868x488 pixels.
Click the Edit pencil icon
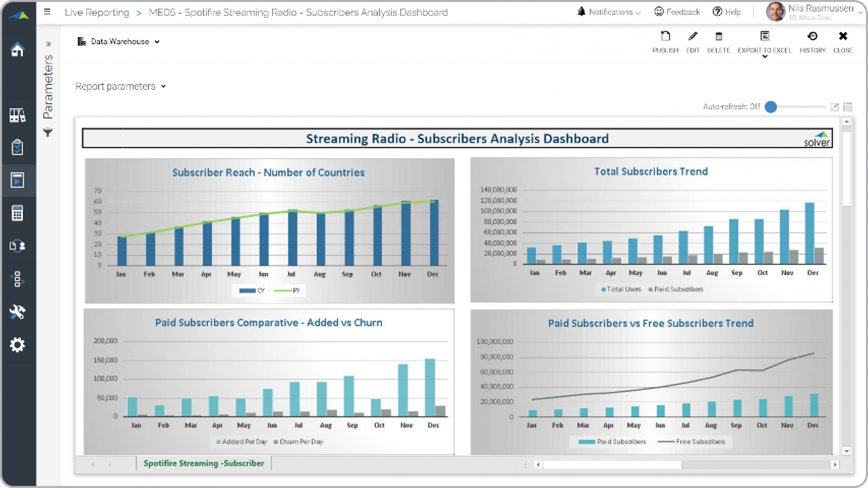click(x=693, y=37)
